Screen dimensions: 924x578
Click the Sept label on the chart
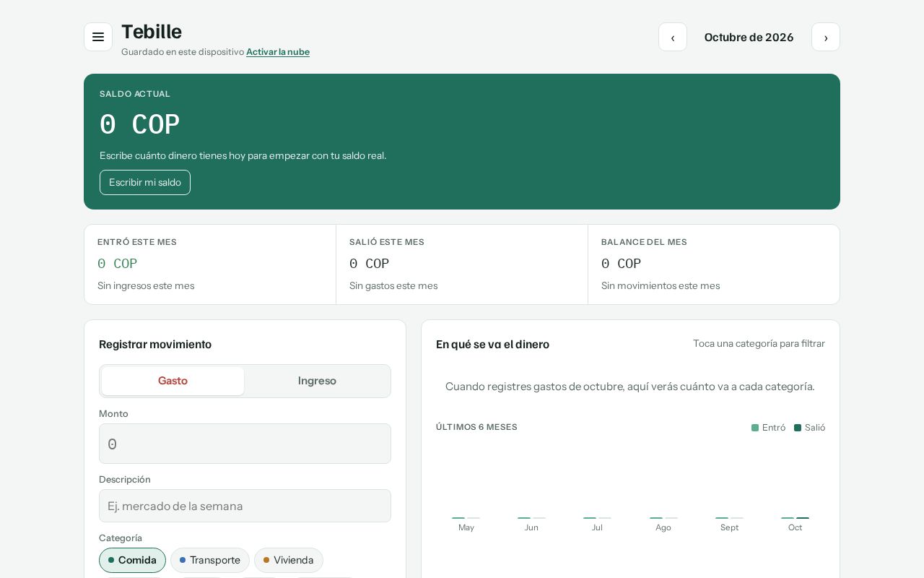click(x=729, y=527)
